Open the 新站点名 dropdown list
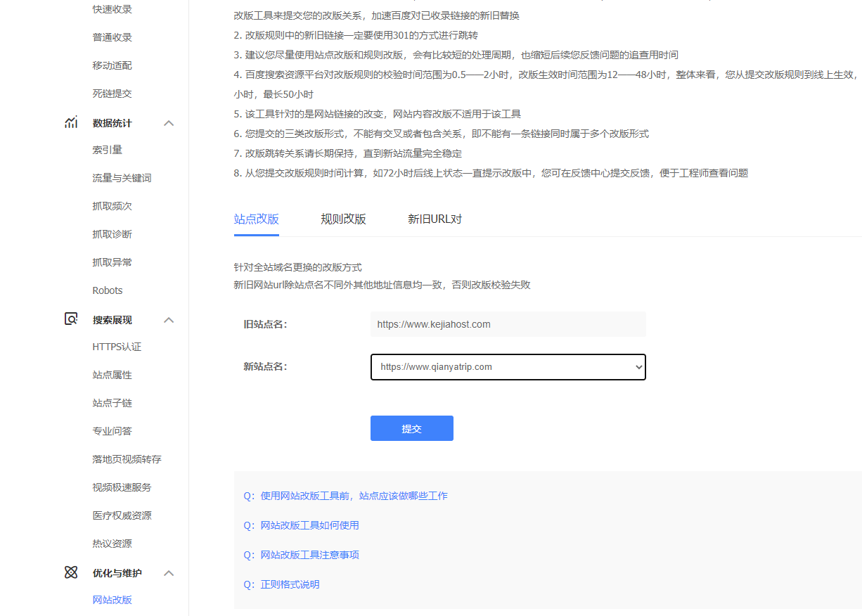The image size is (862, 616). pyautogui.click(x=508, y=367)
